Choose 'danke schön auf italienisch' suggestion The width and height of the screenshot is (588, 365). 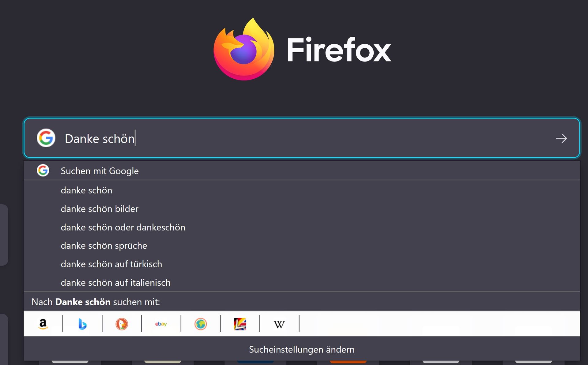[115, 282]
